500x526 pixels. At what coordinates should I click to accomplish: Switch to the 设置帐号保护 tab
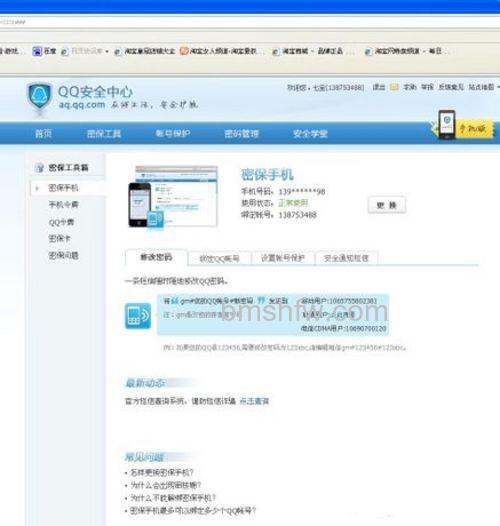click(x=283, y=258)
